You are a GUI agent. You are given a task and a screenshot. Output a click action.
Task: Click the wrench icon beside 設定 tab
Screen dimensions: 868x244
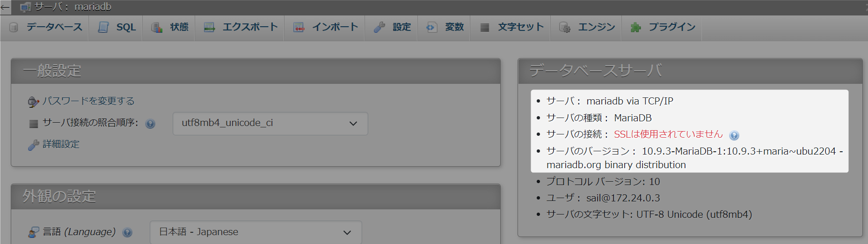(379, 27)
